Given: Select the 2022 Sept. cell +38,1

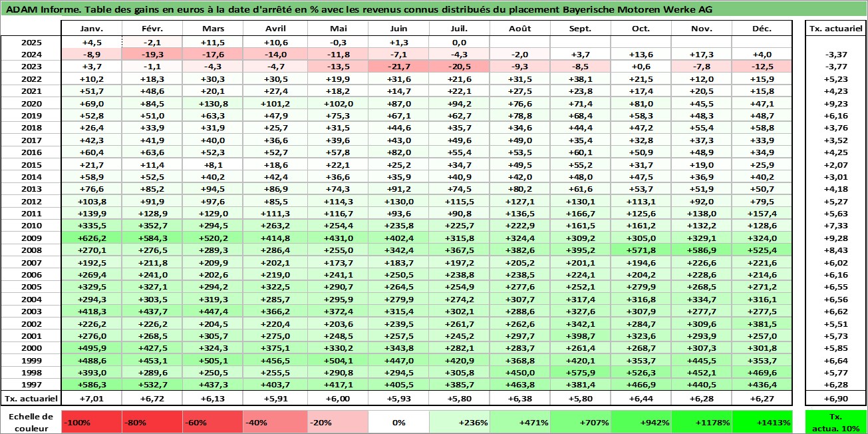Looking at the screenshot, I should [580, 79].
